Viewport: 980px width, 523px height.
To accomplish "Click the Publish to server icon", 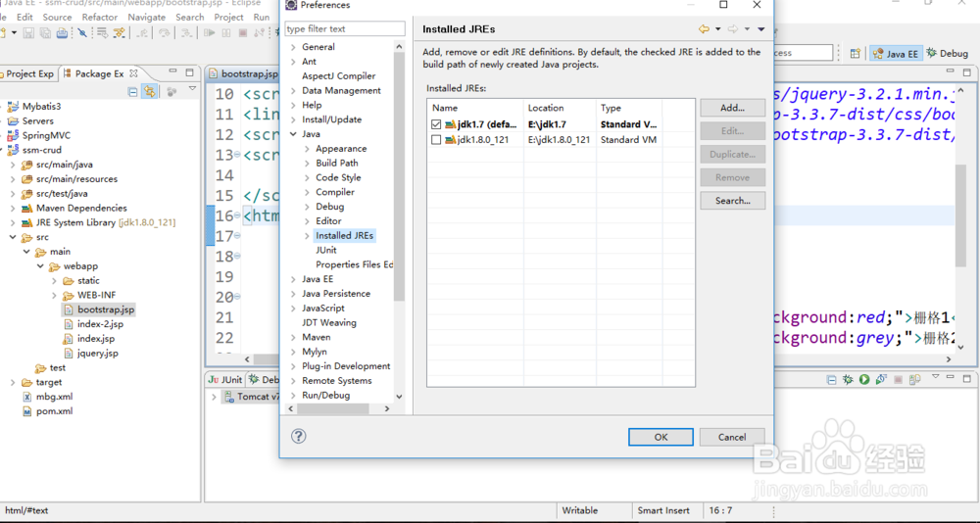I will point(915,379).
